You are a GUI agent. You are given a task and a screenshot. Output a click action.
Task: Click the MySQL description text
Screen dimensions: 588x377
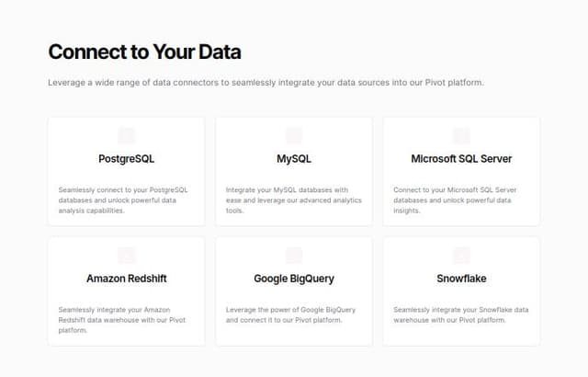294,200
